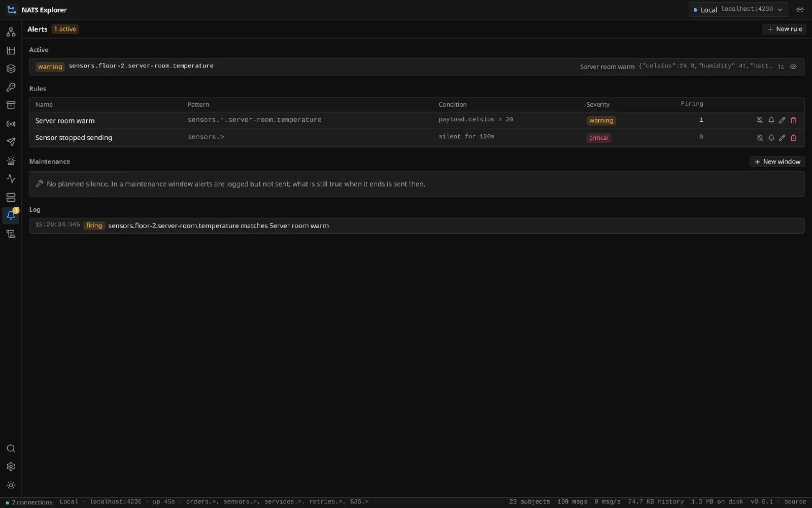Click the warning severity badge in rules
Screen dimensions: 812x508
point(601,121)
